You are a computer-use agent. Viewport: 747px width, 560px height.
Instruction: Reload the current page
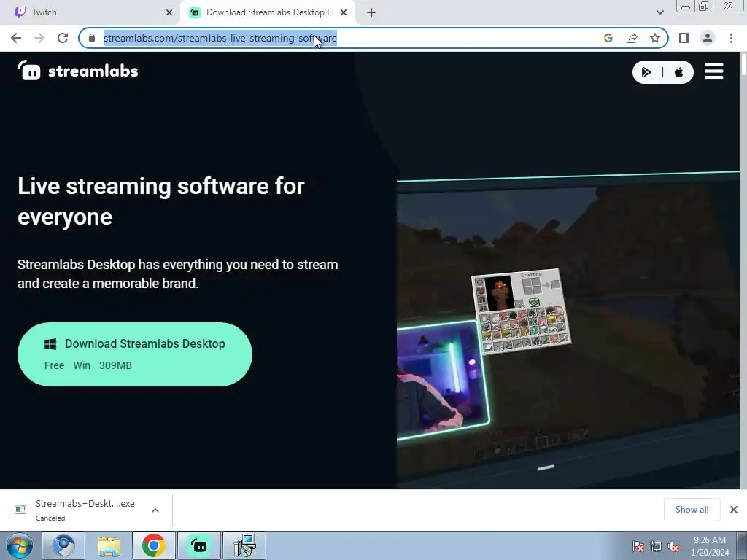click(x=63, y=38)
